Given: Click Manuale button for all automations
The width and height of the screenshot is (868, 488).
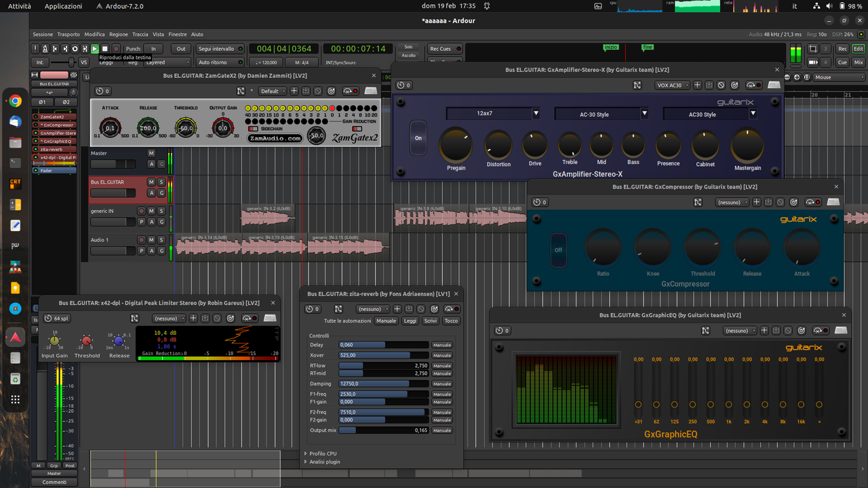Looking at the screenshot, I should point(386,321).
